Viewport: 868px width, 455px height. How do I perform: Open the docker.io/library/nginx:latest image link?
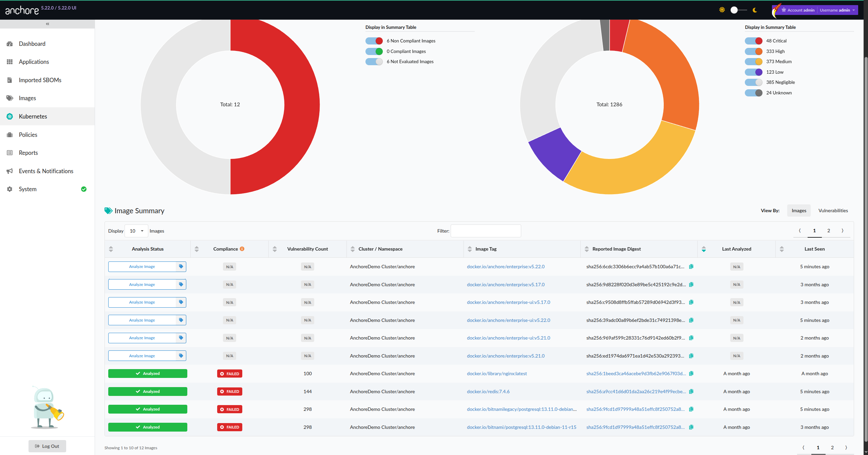click(x=497, y=374)
